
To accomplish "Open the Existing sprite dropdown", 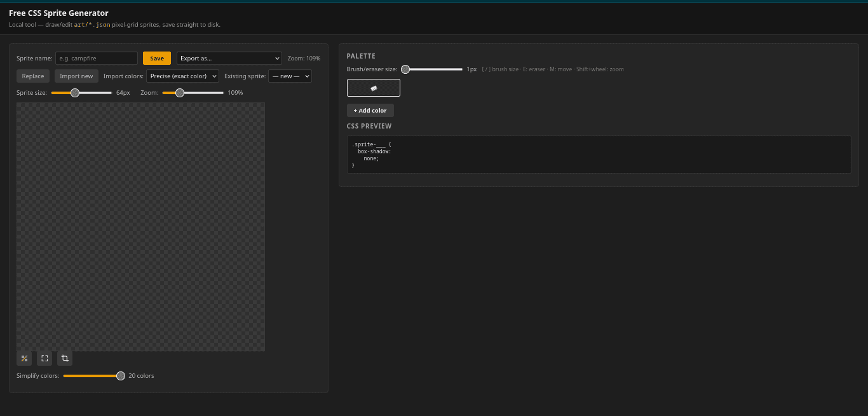I will coord(290,76).
